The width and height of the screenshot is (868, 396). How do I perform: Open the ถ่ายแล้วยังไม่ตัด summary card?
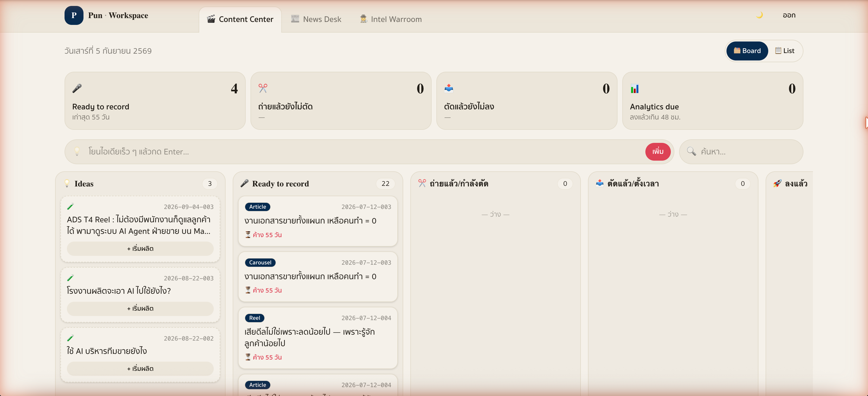coord(341,101)
